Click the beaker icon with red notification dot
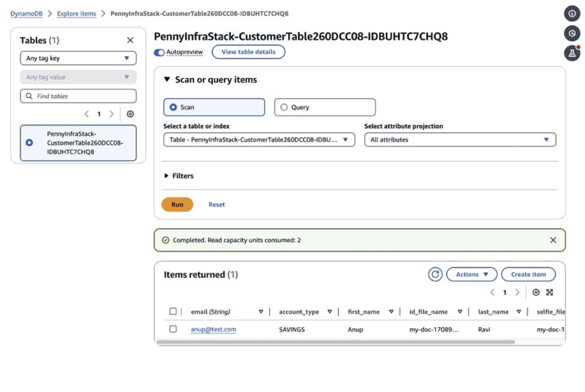585x392 pixels. [572, 53]
